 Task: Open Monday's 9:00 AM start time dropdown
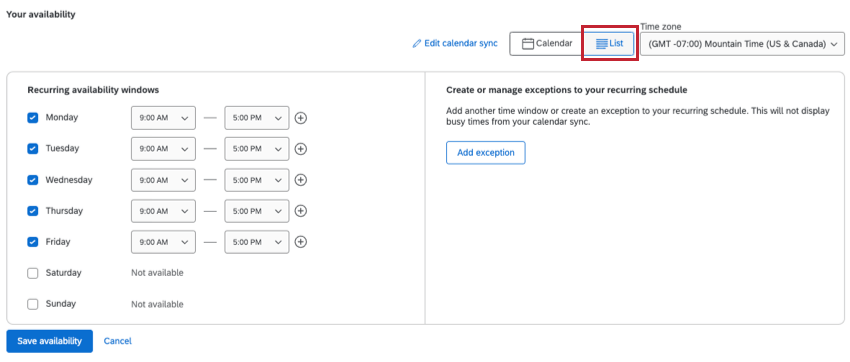163,118
